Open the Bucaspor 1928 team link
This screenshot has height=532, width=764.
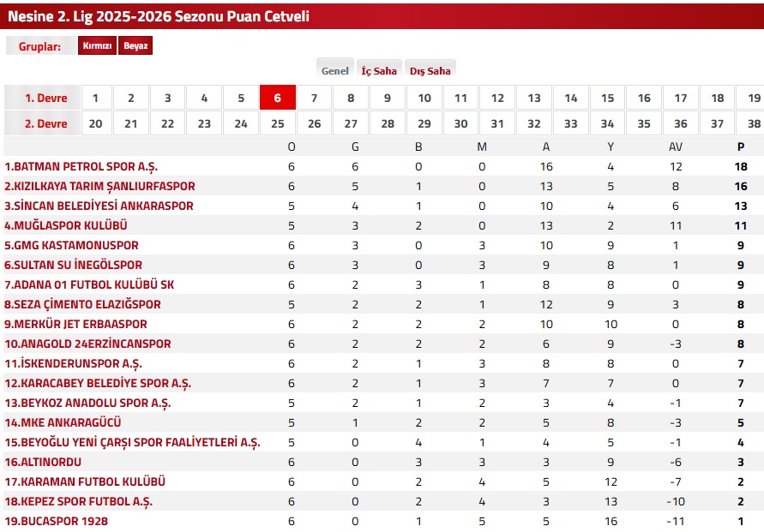pyautogui.click(x=57, y=521)
